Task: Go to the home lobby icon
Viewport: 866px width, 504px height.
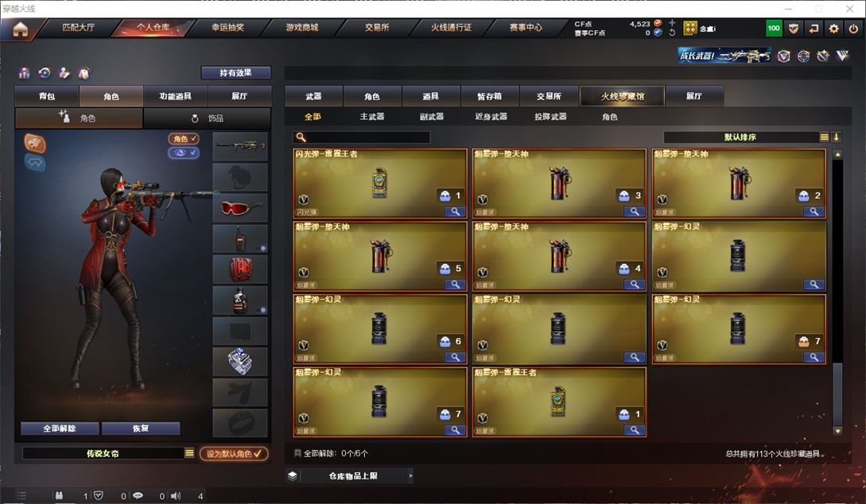Action: coord(20,29)
